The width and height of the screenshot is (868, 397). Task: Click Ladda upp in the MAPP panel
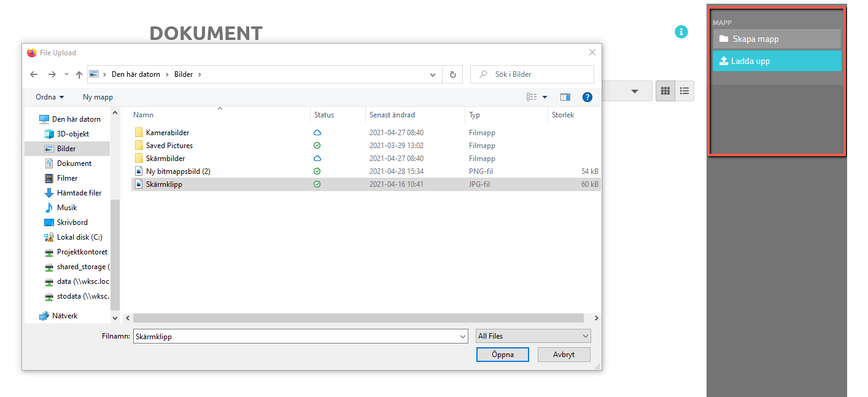777,61
